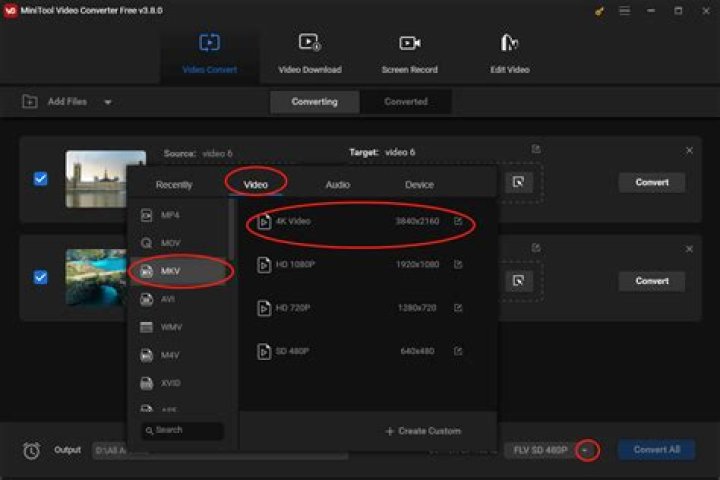Click the key icon in title bar
The width and height of the screenshot is (720, 480).
[x=599, y=11]
